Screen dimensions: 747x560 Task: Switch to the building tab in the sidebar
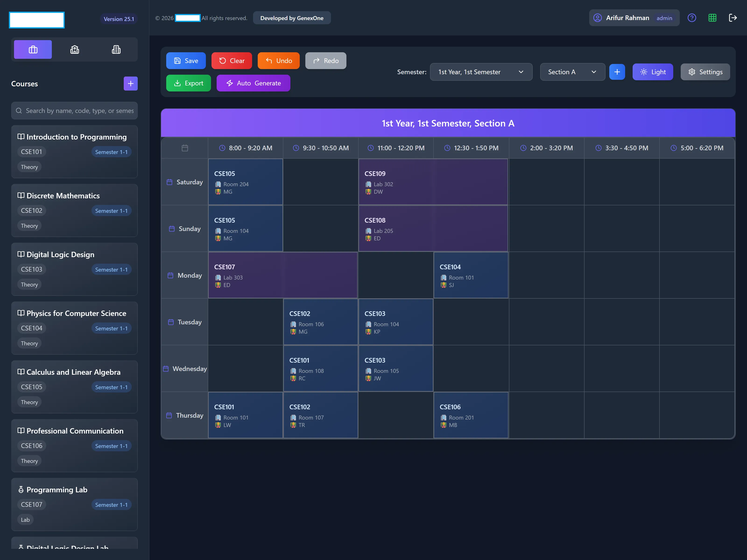[116, 49]
